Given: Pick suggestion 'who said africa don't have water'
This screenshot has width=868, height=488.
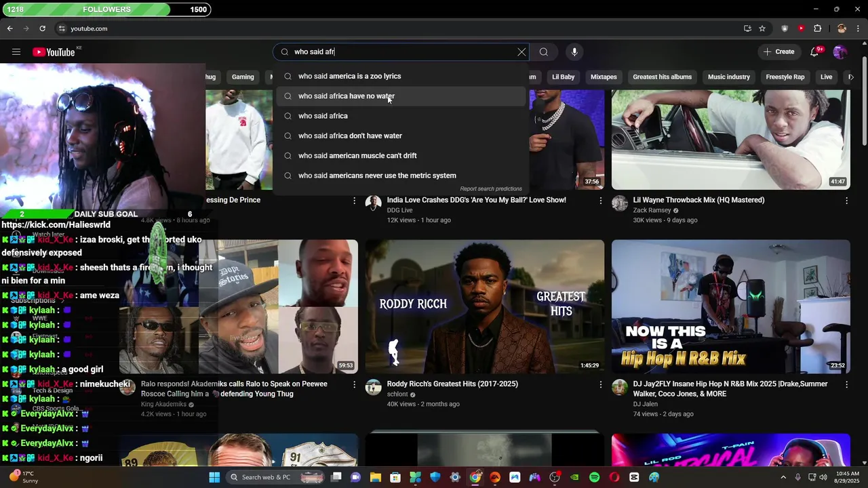Looking at the screenshot, I should 401,136.
